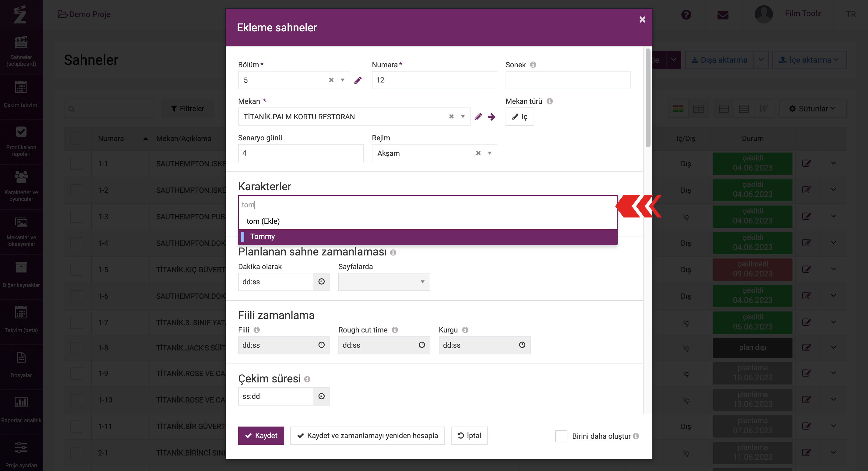This screenshot has width=868, height=471.
Task: Clear the Rejim Akşam value
Action: coord(478,153)
